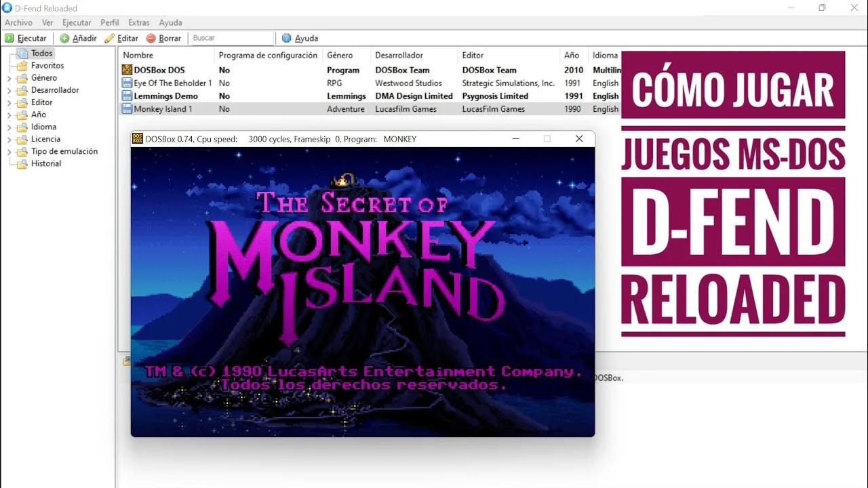Expand the Género tree node
The height and width of the screenshot is (488, 868).
click(9, 79)
